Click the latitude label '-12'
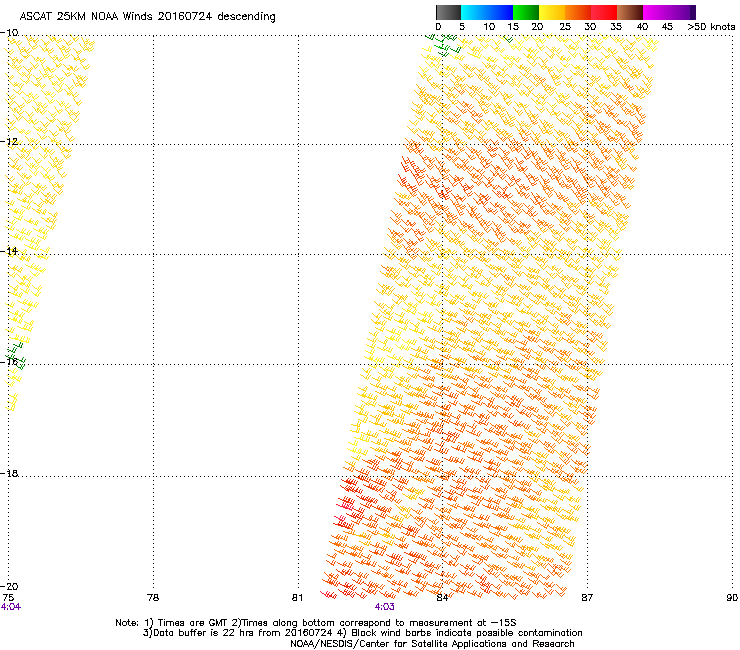The height and width of the screenshot is (650, 740). pyautogui.click(x=9, y=142)
